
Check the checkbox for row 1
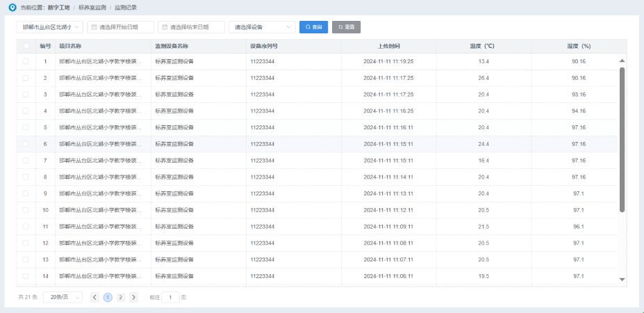[26, 61]
